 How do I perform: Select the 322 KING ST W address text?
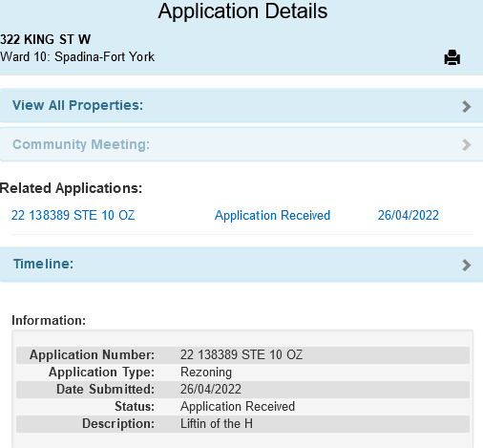(x=46, y=39)
